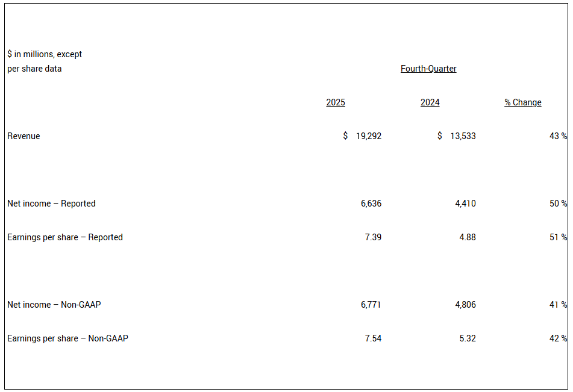This screenshot has width=573, height=392.
Task: Select the 7.39 earnings per share value
Action: click(373, 237)
